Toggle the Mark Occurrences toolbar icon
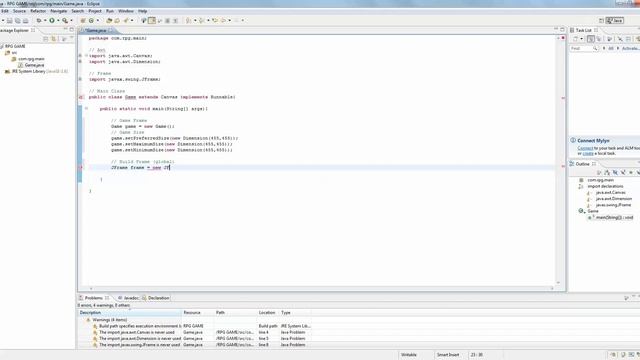Image resolution: width=640 pixels, height=360 pixels. tap(152, 20)
